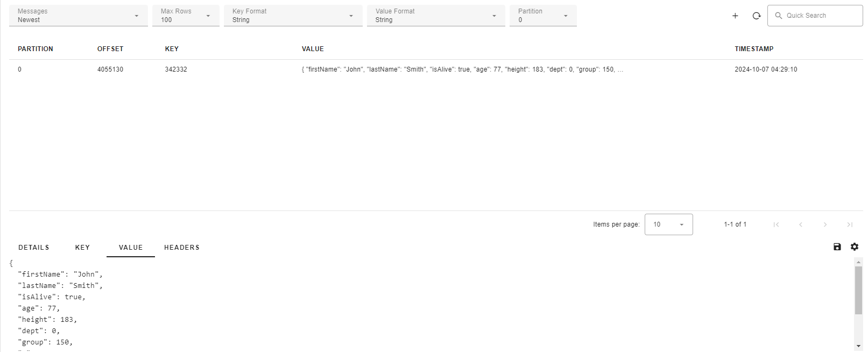The width and height of the screenshot is (868, 352).
Task: Switch to the Details tab
Action: point(34,248)
